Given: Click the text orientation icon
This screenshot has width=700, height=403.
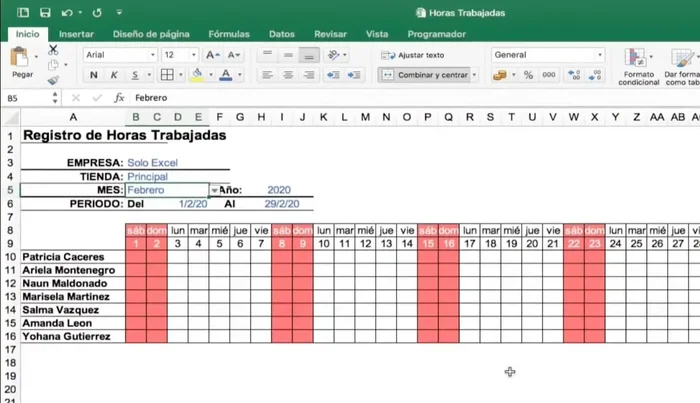Looking at the screenshot, I should click(x=333, y=55).
